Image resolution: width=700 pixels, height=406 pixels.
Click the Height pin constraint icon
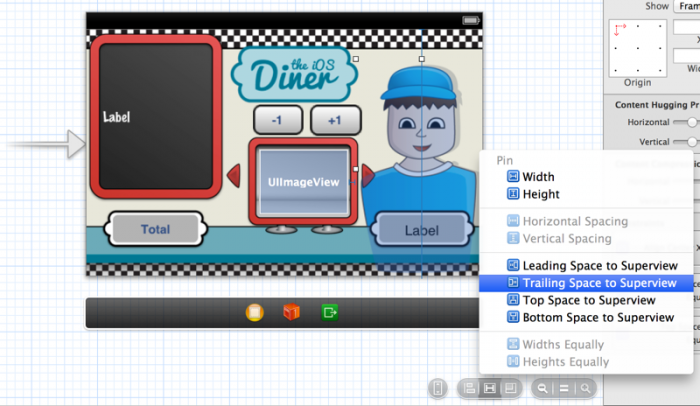[513, 194]
